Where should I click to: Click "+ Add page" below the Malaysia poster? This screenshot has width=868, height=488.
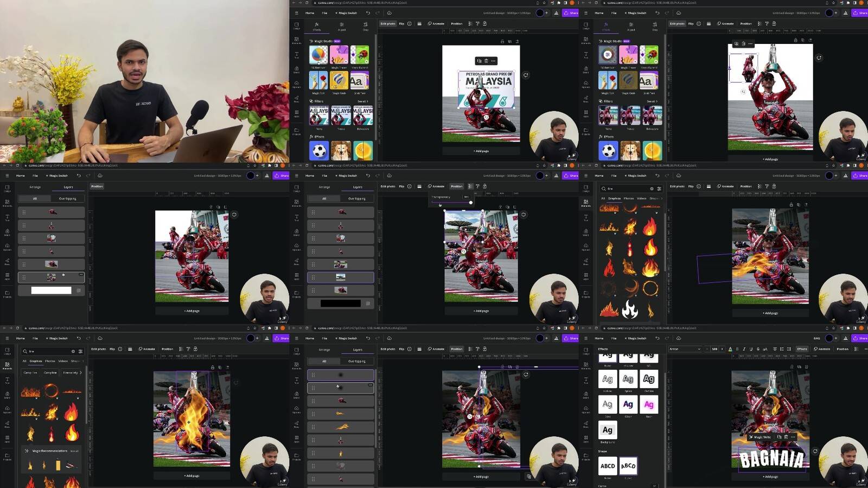coord(481,151)
